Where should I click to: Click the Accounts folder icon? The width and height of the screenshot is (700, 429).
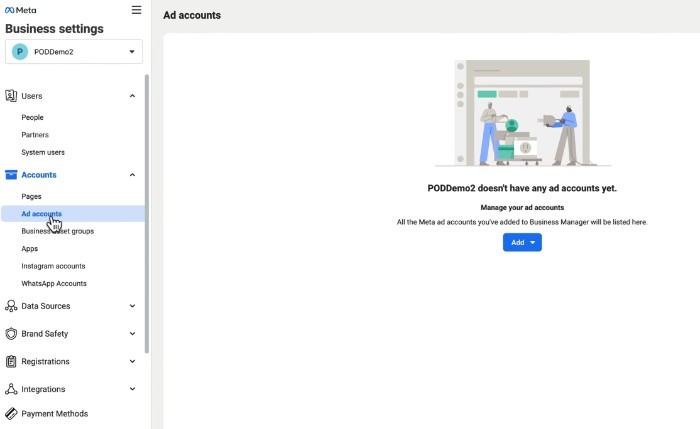click(11, 175)
